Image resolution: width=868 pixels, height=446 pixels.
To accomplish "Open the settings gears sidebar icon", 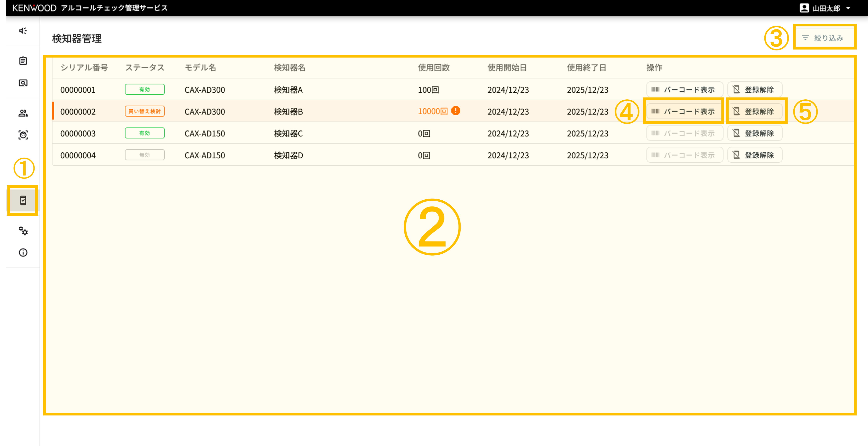I will pyautogui.click(x=23, y=231).
